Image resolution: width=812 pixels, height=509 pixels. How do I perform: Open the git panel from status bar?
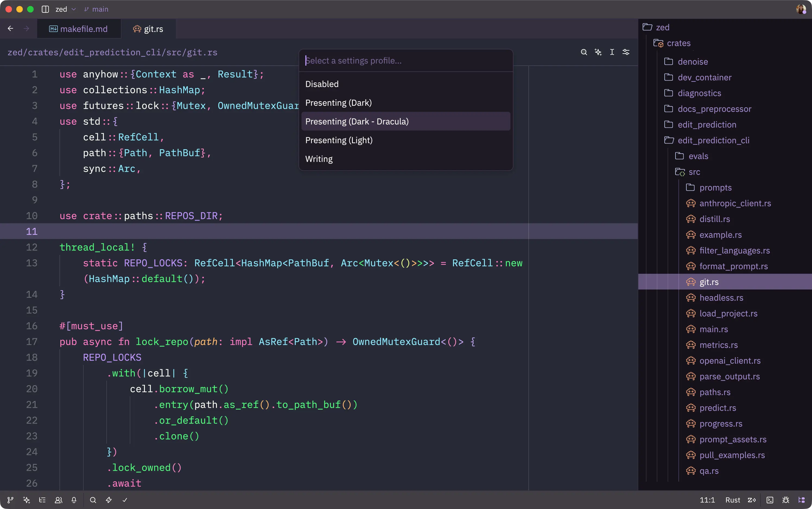[x=10, y=500]
